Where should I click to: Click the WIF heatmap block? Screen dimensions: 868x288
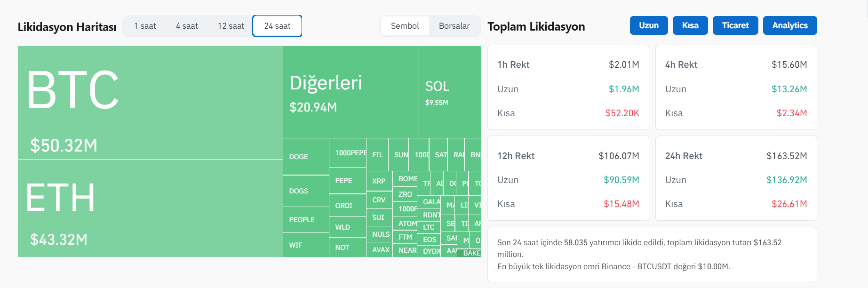306,245
